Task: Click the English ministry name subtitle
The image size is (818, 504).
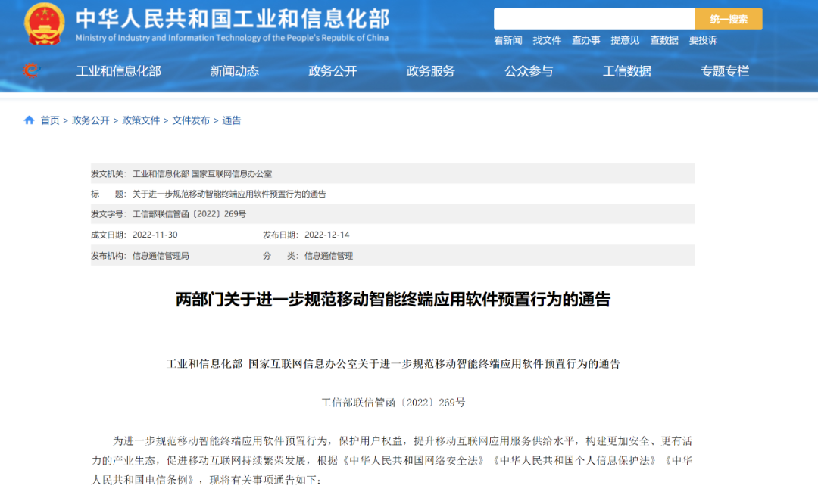Action: pos(233,38)
